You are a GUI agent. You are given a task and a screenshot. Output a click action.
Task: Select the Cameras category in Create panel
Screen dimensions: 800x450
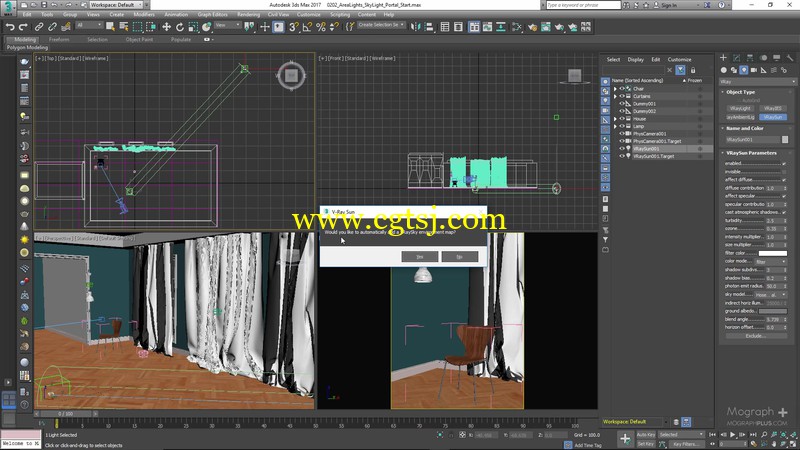point(754,70)
